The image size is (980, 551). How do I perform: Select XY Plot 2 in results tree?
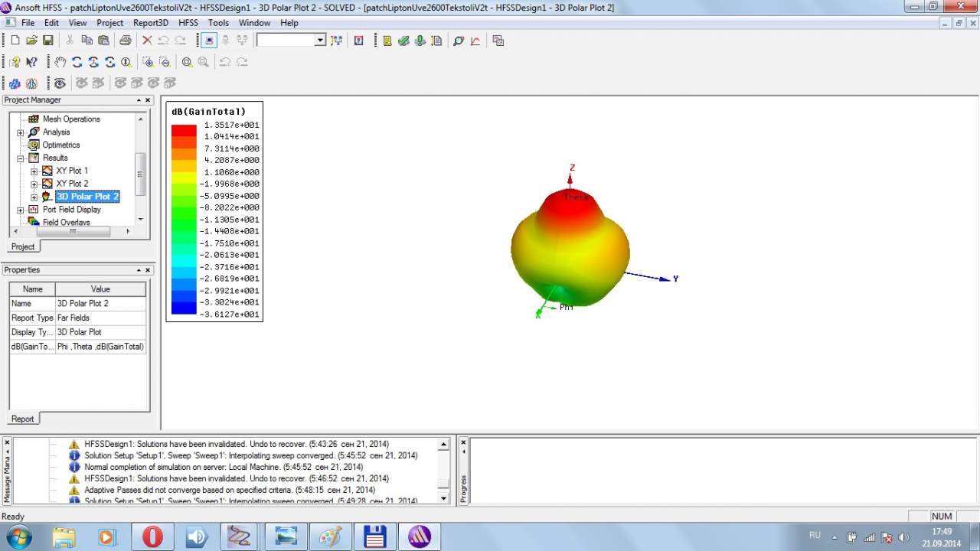pos(72,184)
